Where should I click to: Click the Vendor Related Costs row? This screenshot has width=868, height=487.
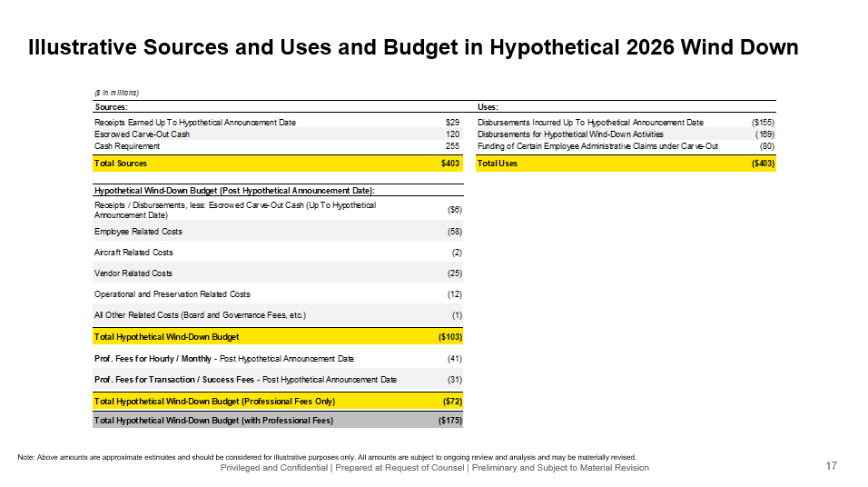pos(277,273)
